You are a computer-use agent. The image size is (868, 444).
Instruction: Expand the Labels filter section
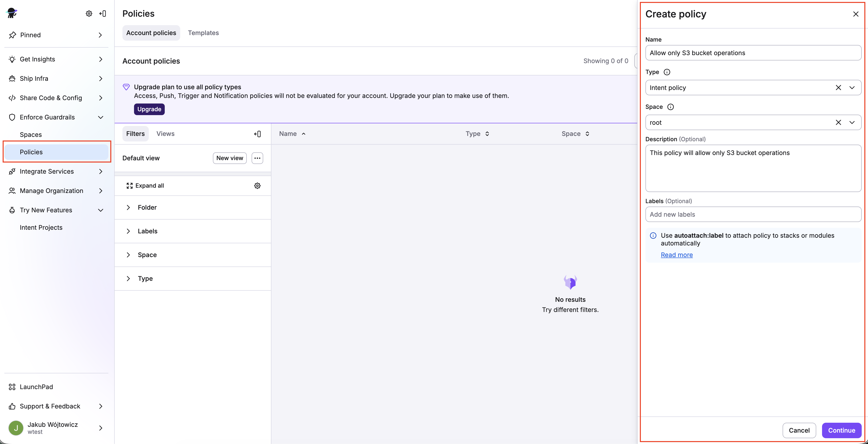(x=128, y=231)
